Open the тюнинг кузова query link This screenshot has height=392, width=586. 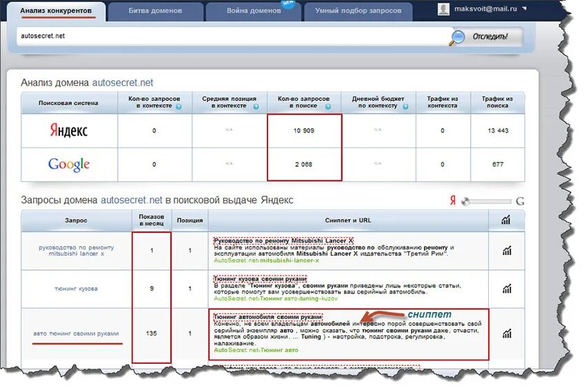(x=77, y=289)
